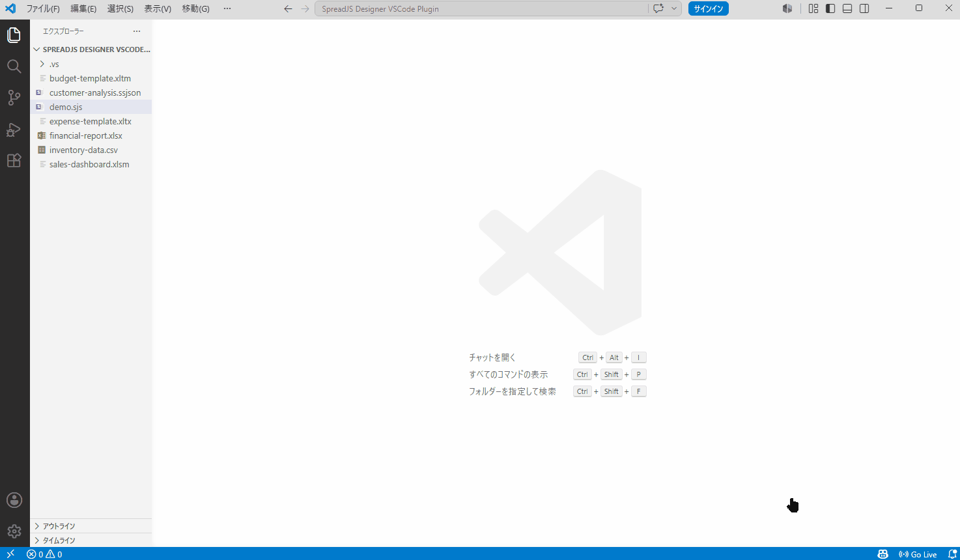
Task: Open the 表示(V) menu
Action: (x=158, y=8)
